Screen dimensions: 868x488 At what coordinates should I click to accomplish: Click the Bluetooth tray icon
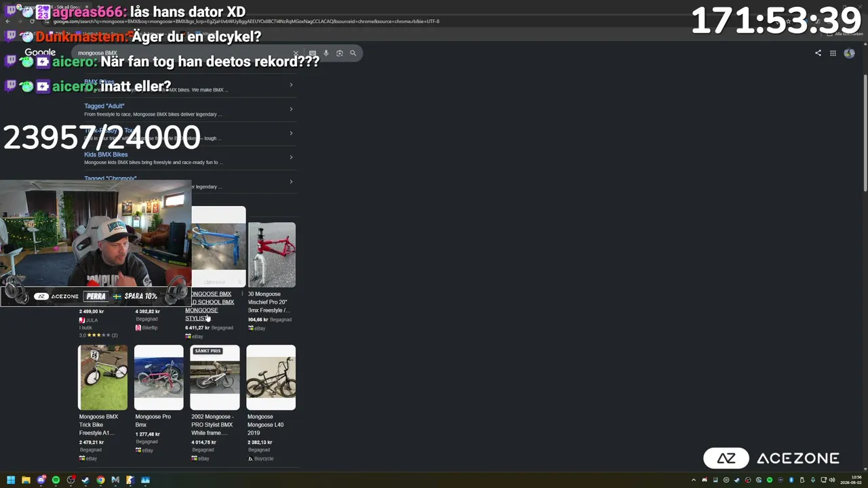click(x=791, y=480)
